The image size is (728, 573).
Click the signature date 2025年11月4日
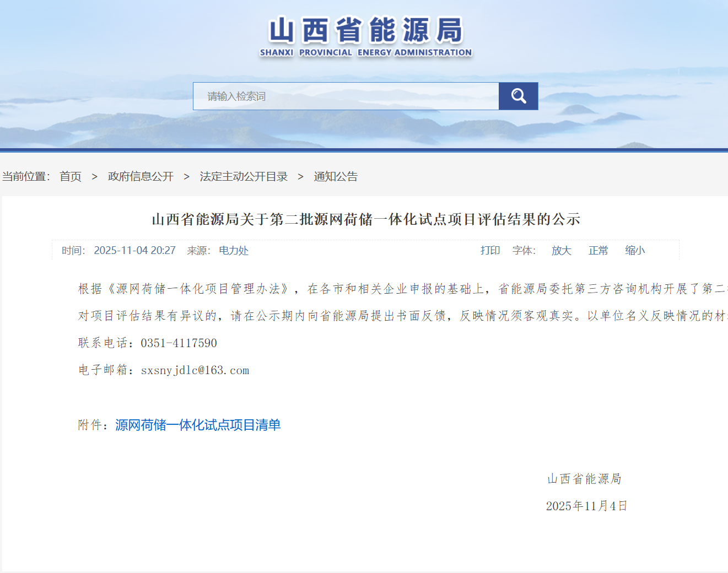tap(586, 506)
